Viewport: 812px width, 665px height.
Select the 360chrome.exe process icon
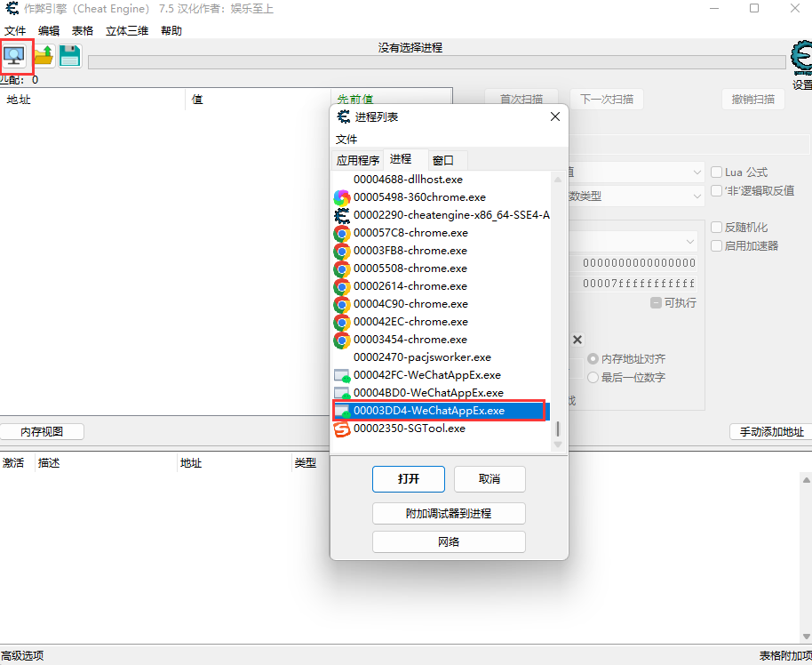click(342, 197)
